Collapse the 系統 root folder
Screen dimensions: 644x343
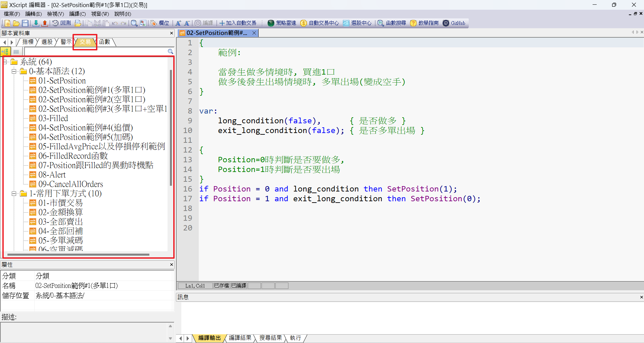pos(5,62)
